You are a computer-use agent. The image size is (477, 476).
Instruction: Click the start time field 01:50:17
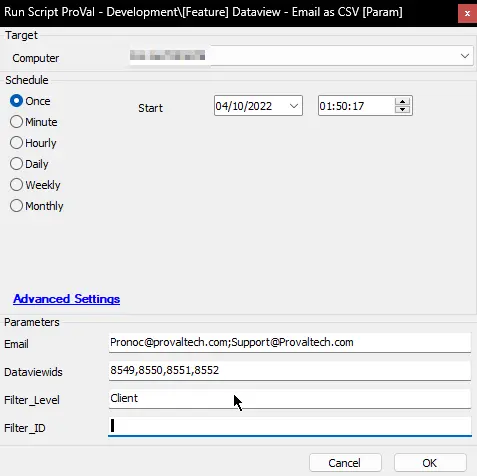click(x=355, y=106)
